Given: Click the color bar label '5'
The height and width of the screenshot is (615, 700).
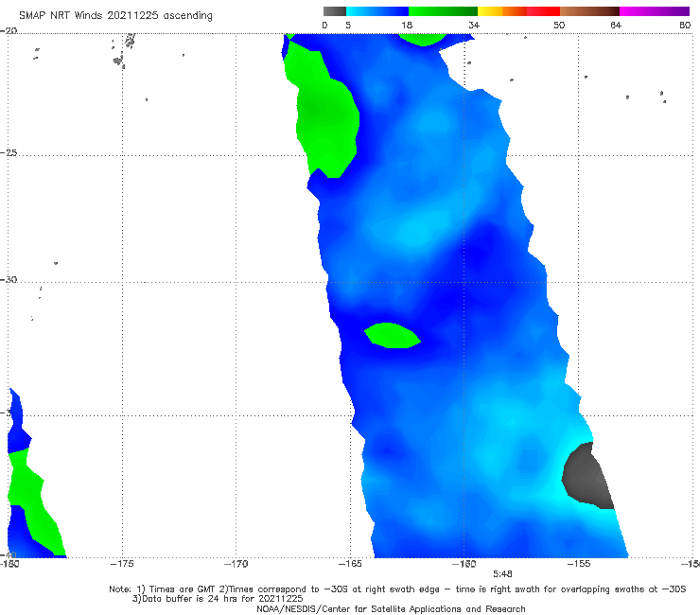Looking at the screenshot, I should tap(348, 25).
